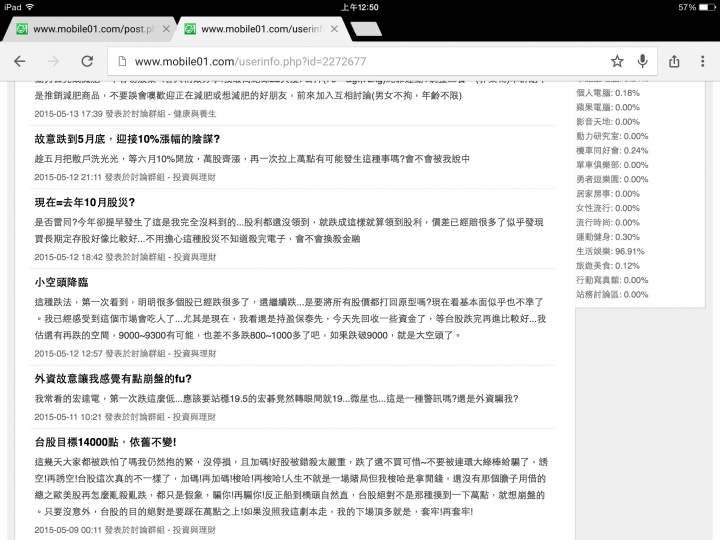Select the 居家房事: 0.00% statistic
This screenshot has width=720, height=540.
[x=608, y=194]
